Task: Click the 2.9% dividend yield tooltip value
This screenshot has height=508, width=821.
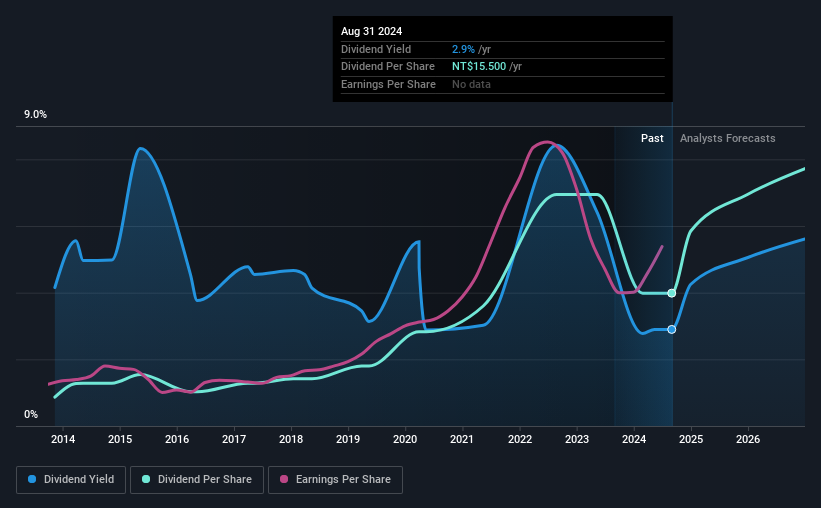Action: 463,49
